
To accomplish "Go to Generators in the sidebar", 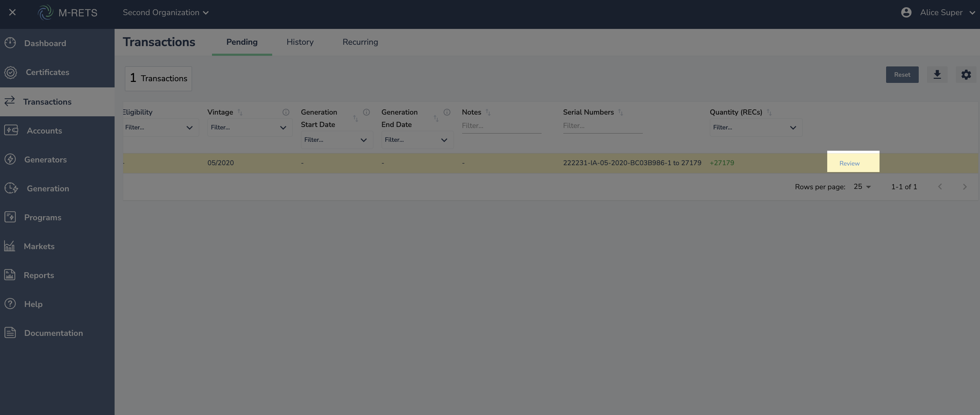I will tap(45, 160).
